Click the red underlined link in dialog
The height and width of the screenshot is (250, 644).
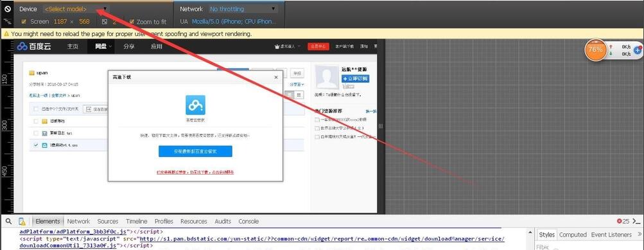tap(195, 172)
